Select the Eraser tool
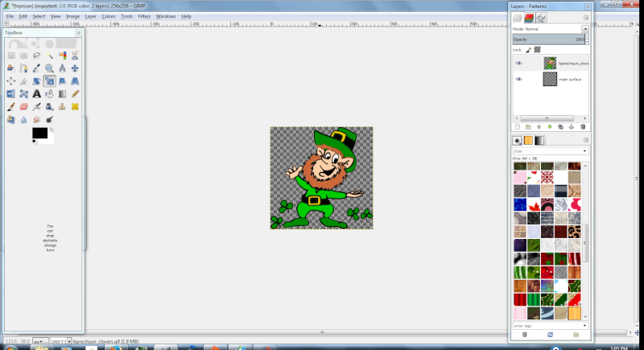Screen dimensions: 644x350 click(24, 107)
